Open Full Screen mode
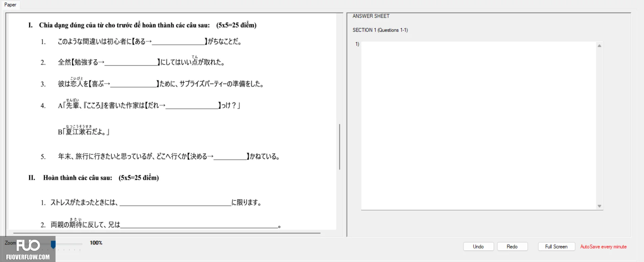 coord(556,246)
